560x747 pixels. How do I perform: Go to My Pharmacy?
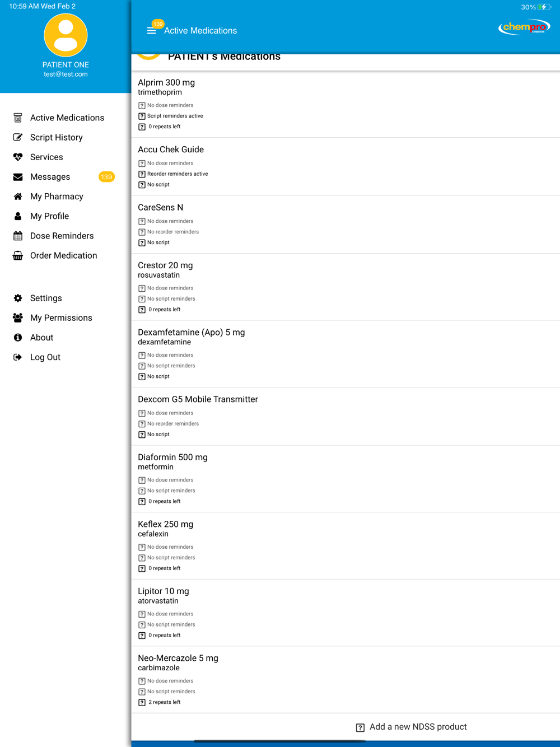pos(57,197)
